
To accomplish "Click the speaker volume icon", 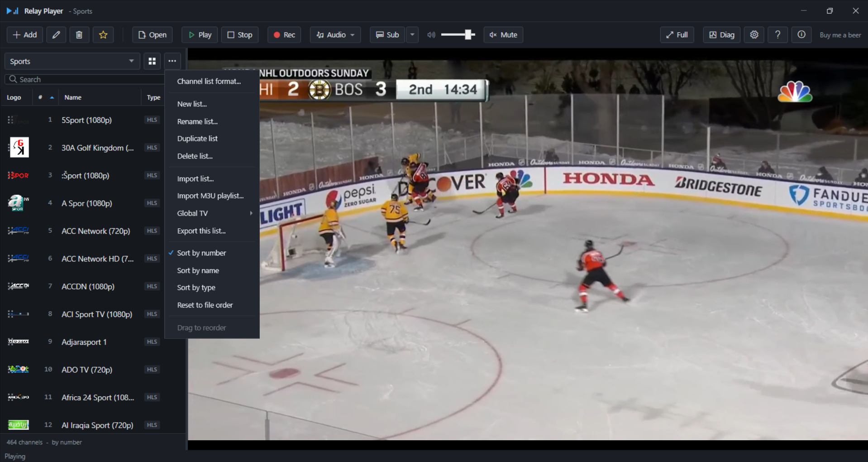I will coord(431,35).
